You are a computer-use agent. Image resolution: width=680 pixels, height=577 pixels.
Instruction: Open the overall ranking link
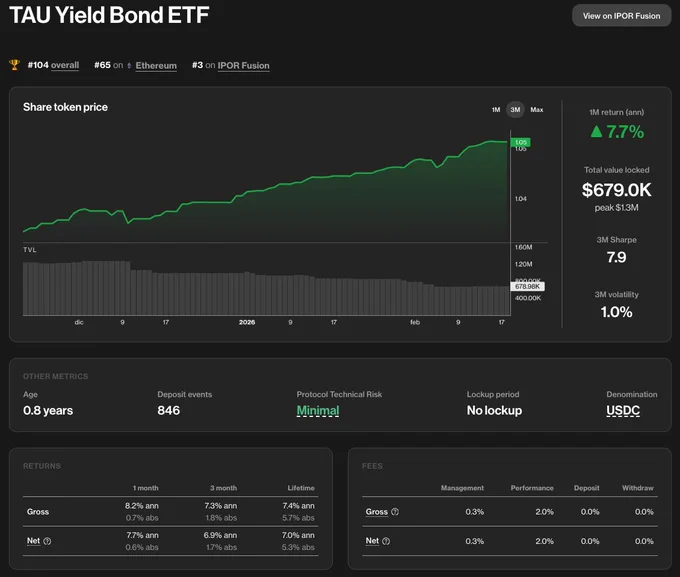coord(65,65)
